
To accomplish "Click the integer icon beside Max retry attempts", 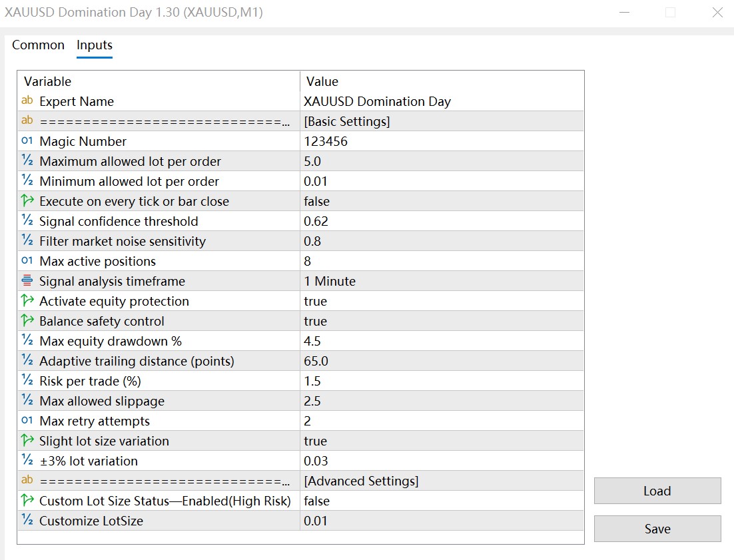I will [x=27, y=421].
